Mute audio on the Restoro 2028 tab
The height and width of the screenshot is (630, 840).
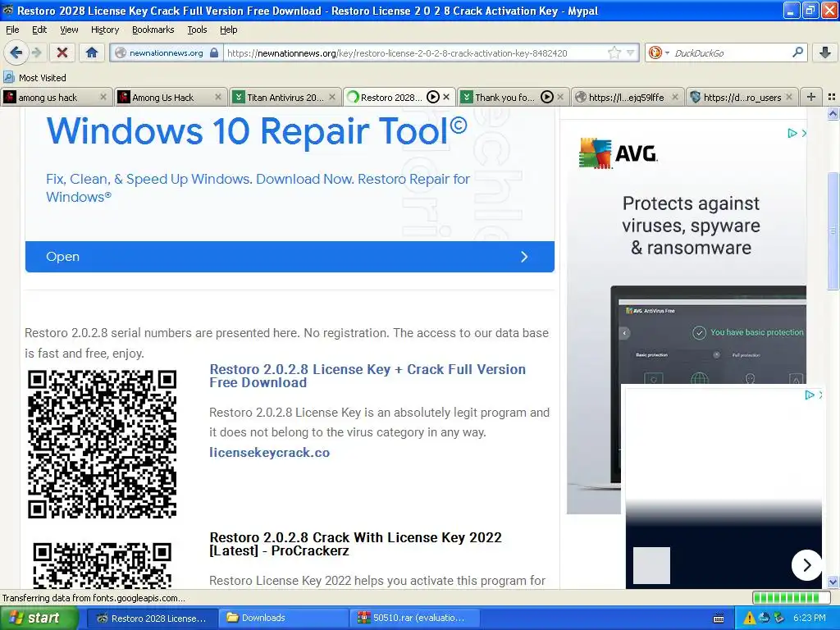click(x=433, y=97)
